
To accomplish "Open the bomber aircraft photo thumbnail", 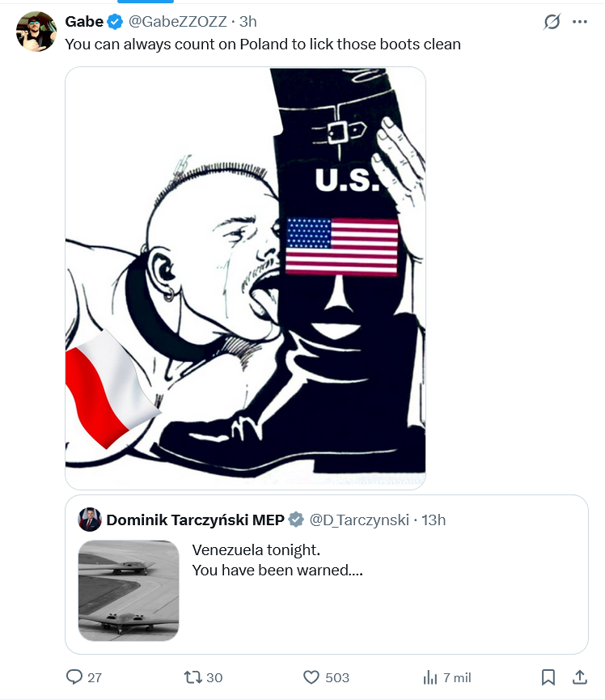I will (129, 591).
